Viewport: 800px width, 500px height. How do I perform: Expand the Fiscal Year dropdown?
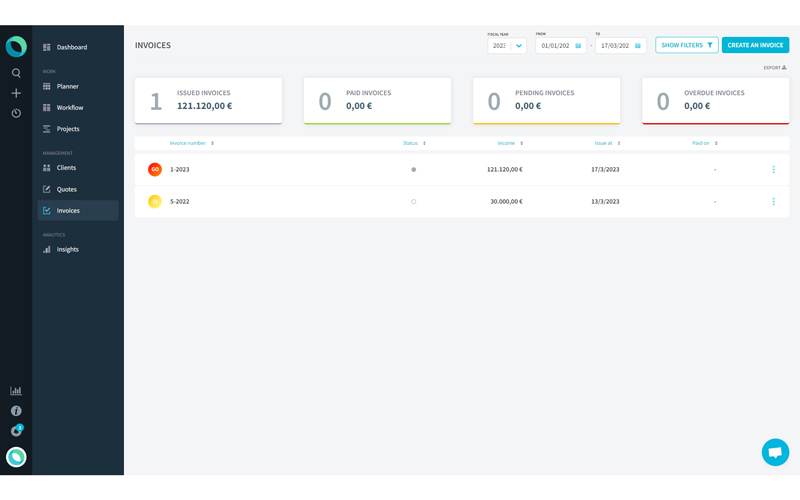507,45
